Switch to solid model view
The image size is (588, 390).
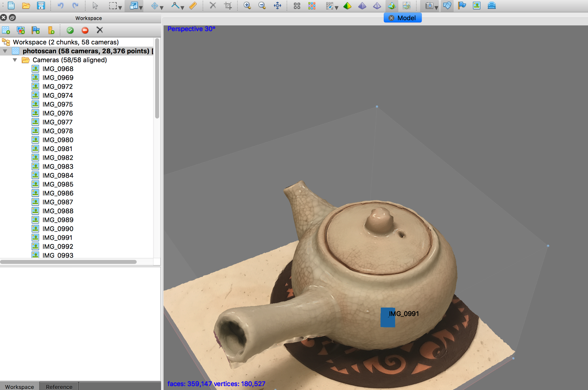[362, 5]
